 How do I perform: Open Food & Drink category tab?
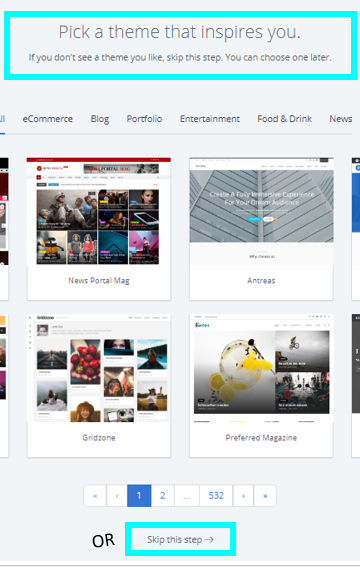click(x=284, y=119)
